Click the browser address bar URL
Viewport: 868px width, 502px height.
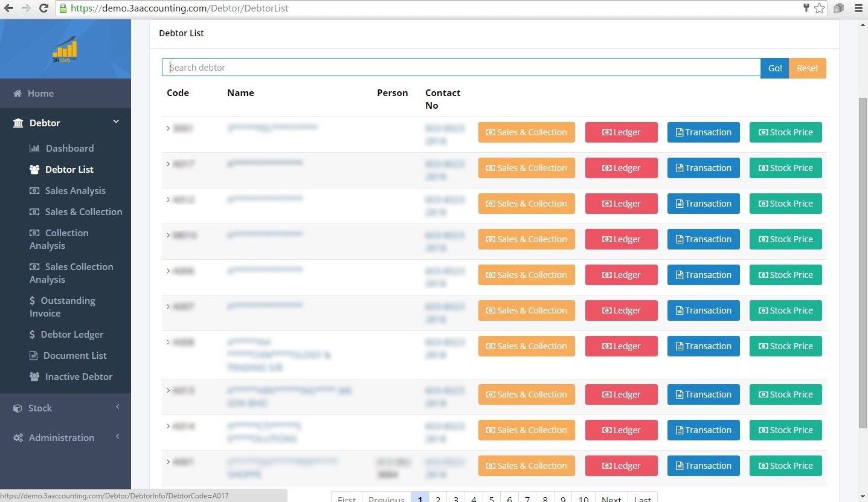179,8
